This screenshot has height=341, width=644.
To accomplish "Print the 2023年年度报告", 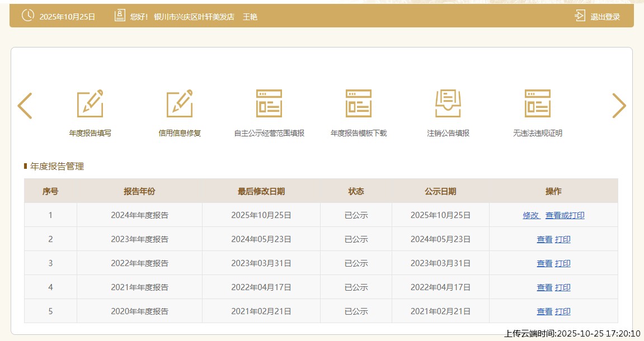I will [563, 239].
